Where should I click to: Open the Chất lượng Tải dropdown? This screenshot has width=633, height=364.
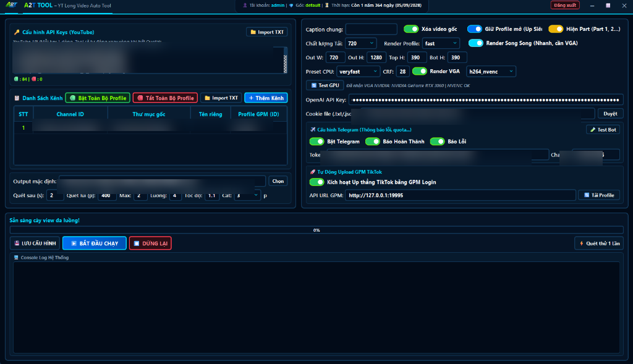[x=361, y=43]
